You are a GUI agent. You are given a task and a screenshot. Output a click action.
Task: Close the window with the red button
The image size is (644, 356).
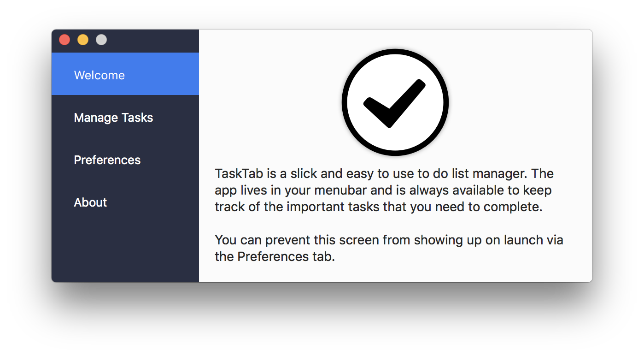coord(64,40)
